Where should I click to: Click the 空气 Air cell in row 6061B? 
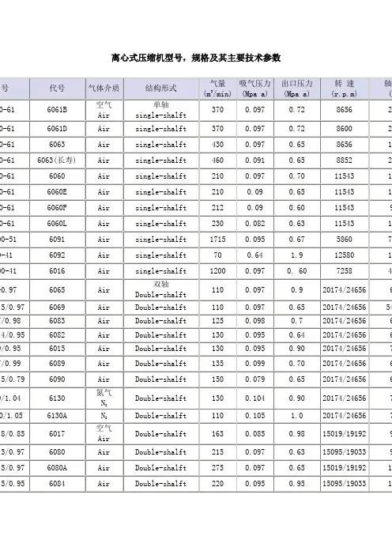click(104, 110)
